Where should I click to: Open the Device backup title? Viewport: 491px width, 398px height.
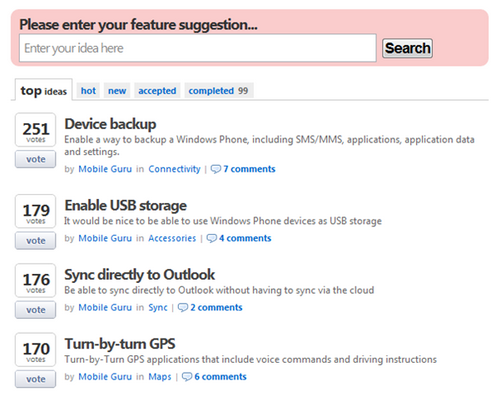click(110, 124)
